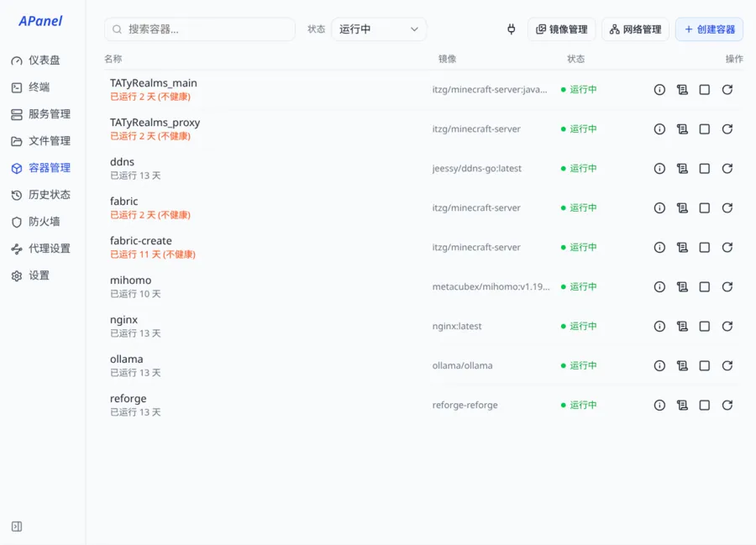Select the reforge container name
Viewport: 756px width, 545px height.
pos(128,399)
